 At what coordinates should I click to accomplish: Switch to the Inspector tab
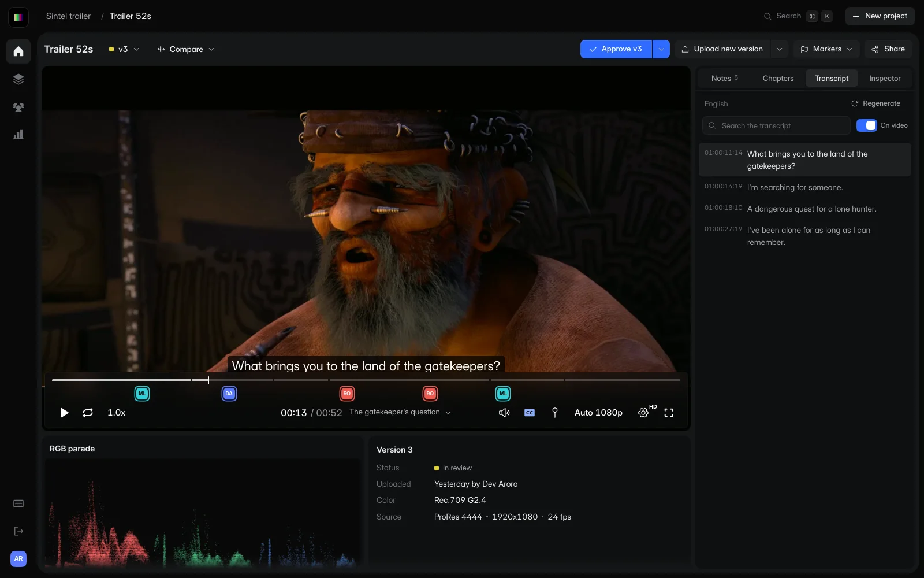coord(885,78)
